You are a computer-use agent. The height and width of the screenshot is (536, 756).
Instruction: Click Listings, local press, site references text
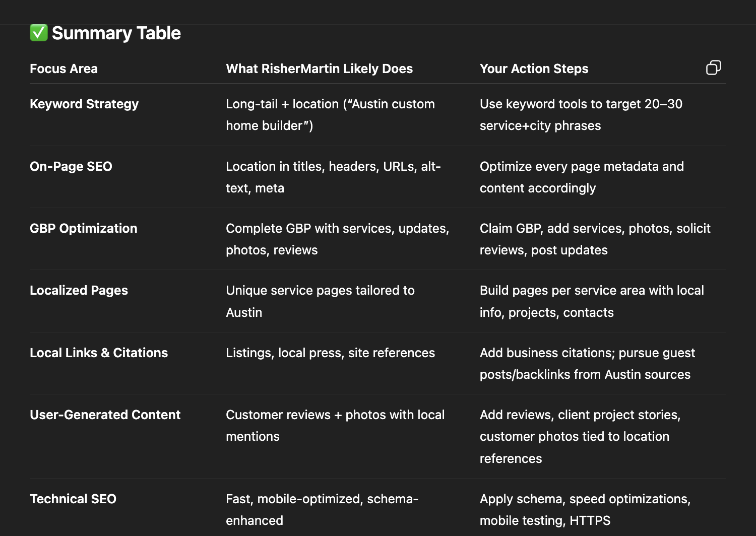330,353
